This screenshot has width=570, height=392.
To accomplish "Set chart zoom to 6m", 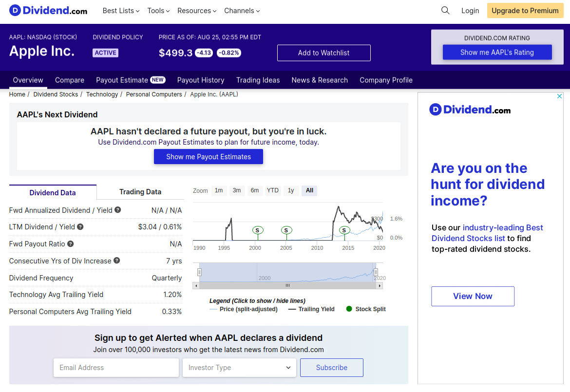I will pyautogui.click(x=255, y=190).
